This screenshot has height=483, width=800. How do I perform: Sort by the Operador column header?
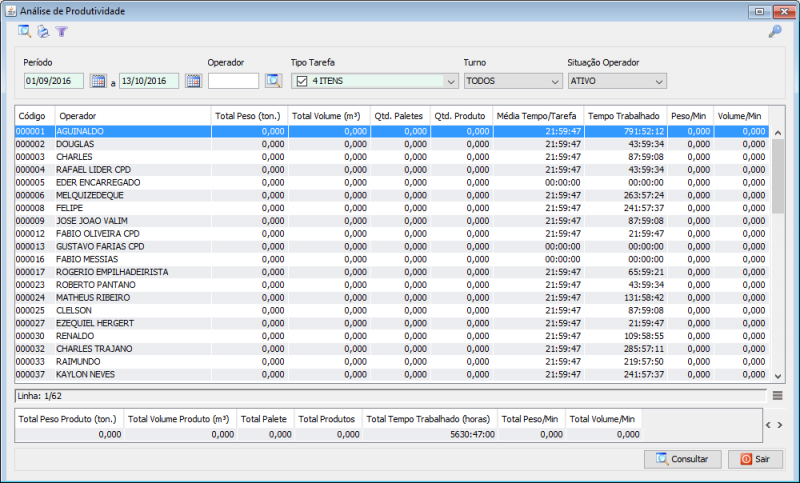pos(133,116)
